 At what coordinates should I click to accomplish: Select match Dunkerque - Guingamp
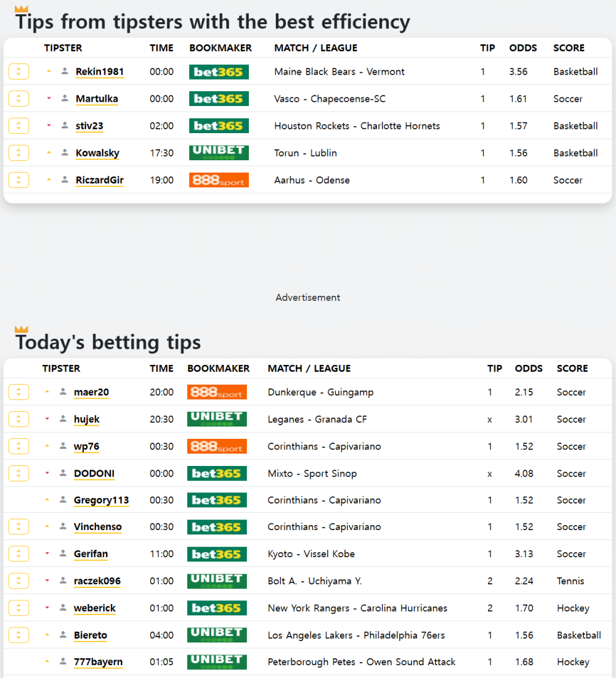point(321,392)
